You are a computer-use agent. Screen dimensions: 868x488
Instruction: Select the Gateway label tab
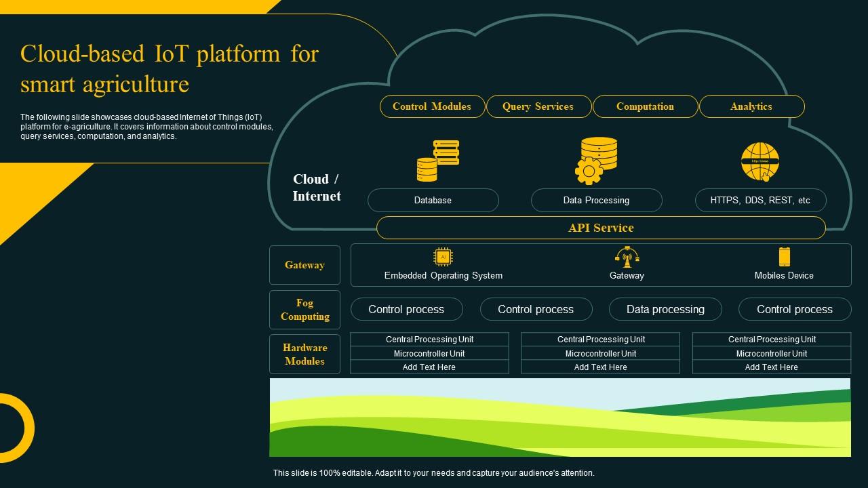(x=304, y=265)
